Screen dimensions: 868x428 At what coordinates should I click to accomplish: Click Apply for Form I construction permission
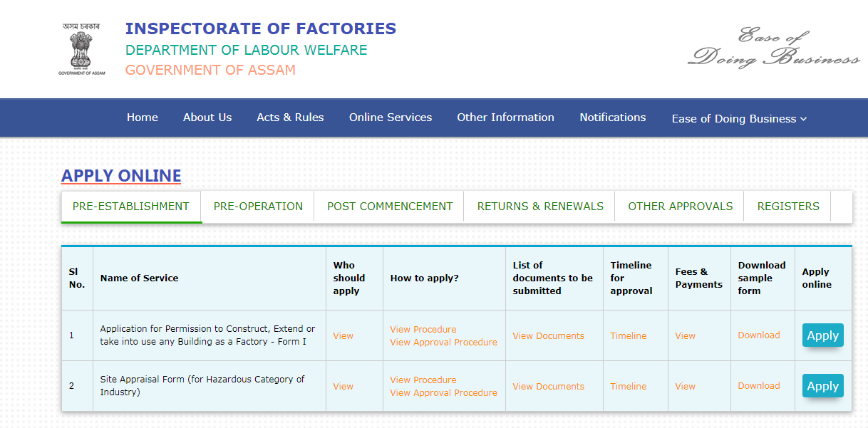point(822,335)
